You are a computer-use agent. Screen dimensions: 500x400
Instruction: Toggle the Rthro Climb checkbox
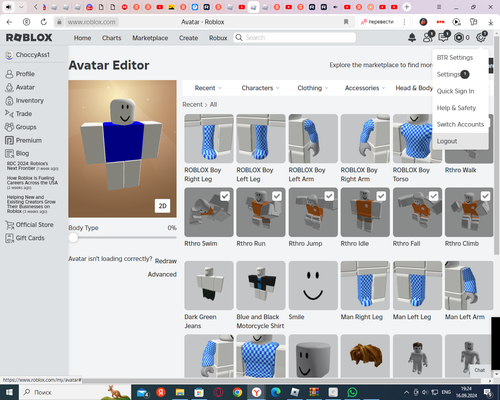pos(485,196)
